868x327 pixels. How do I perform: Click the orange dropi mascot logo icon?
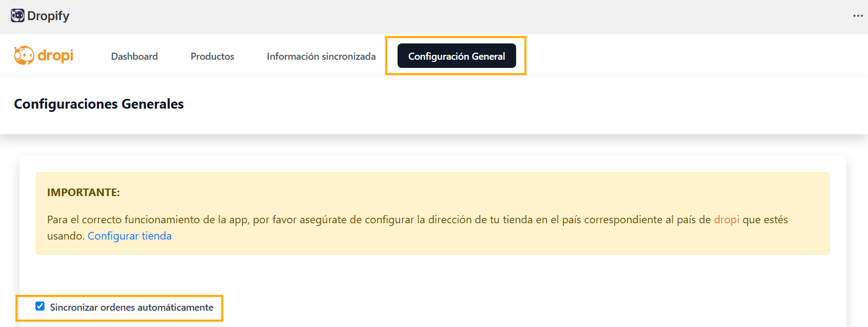pos(24,55)
